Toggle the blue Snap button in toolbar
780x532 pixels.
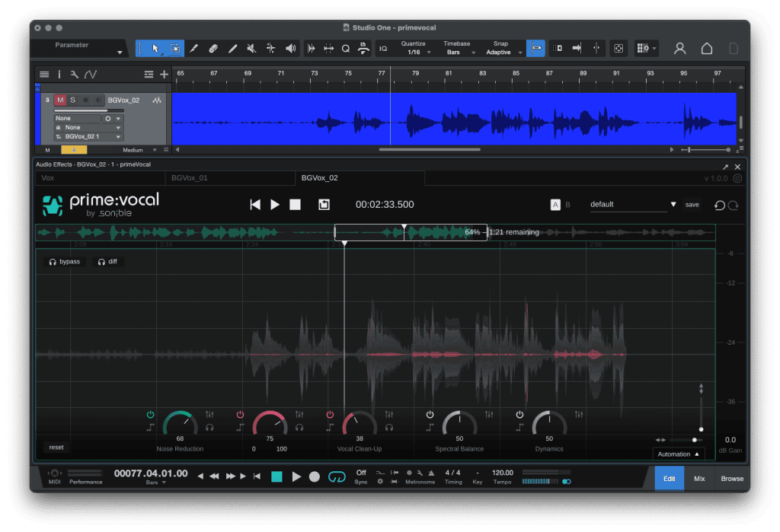tap(535, 48)
